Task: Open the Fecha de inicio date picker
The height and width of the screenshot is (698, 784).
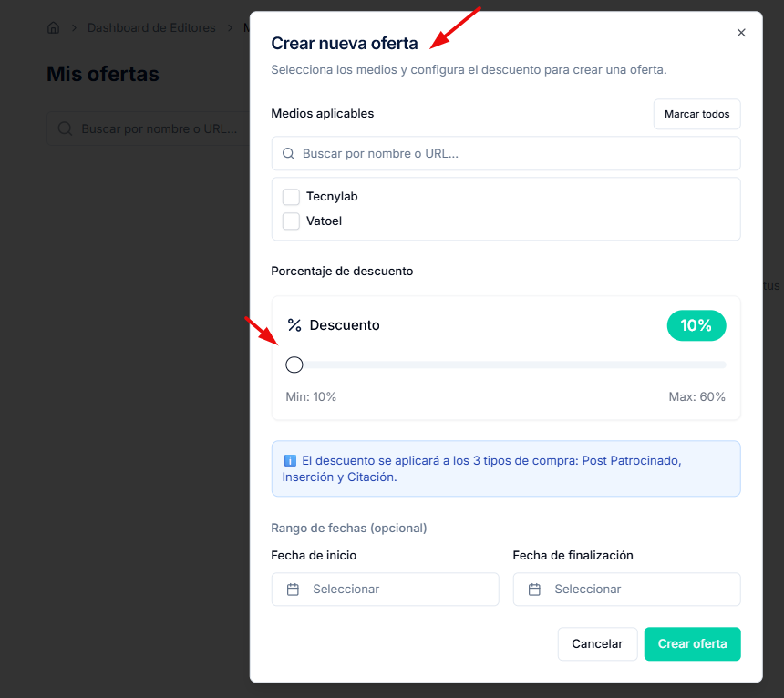Action: click(x=385, y=590)
